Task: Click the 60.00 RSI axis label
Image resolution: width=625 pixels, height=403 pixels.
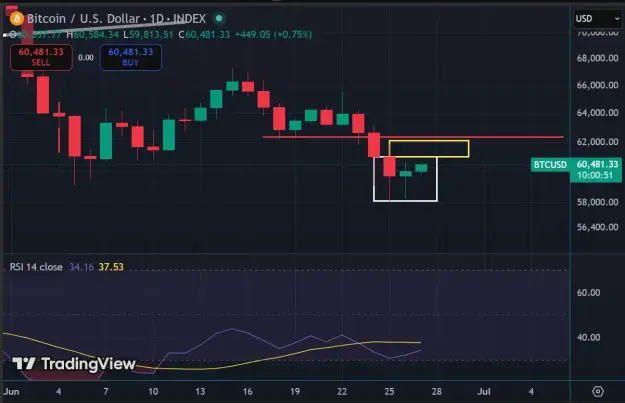Action: 588,293
